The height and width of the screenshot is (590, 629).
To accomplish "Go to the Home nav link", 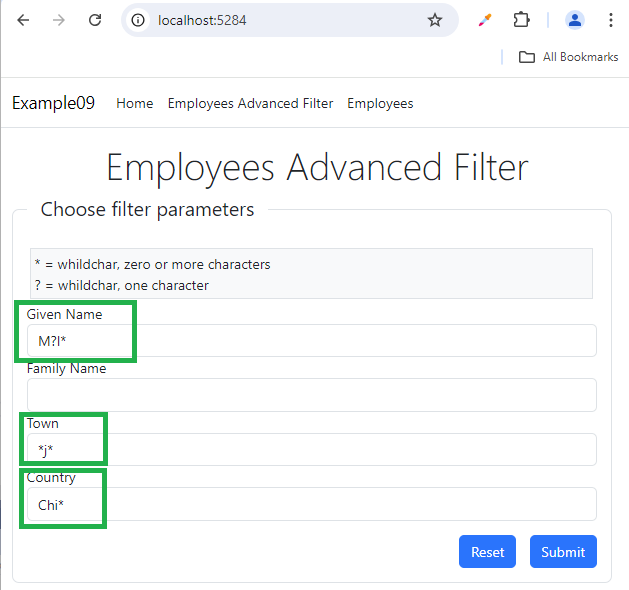I will coord(135,103).
